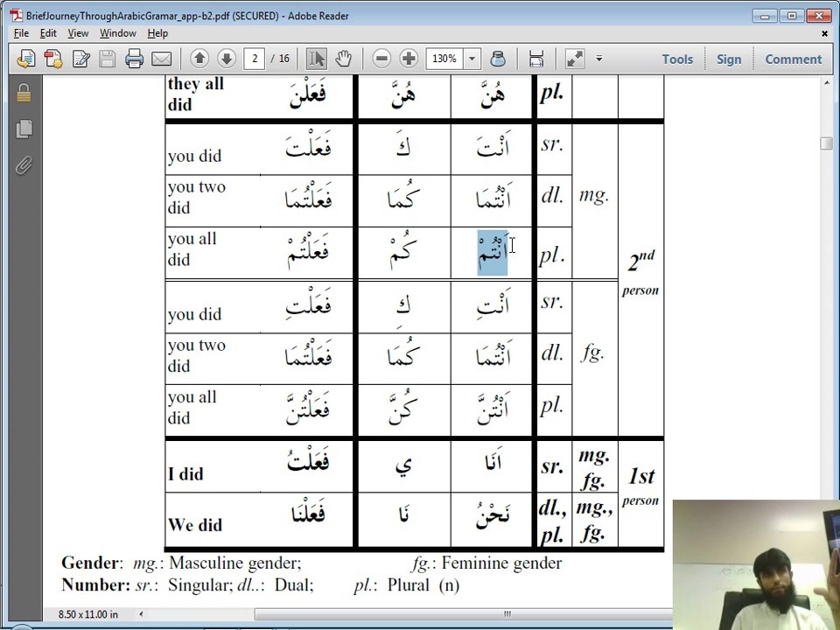Open the Sign pane
Image resolution: width=840 pixels, height=630 pixels.
coord(729,59)
